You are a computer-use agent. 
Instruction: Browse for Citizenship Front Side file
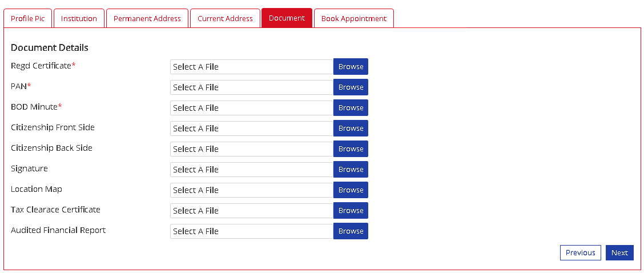[x=351, y=129]
